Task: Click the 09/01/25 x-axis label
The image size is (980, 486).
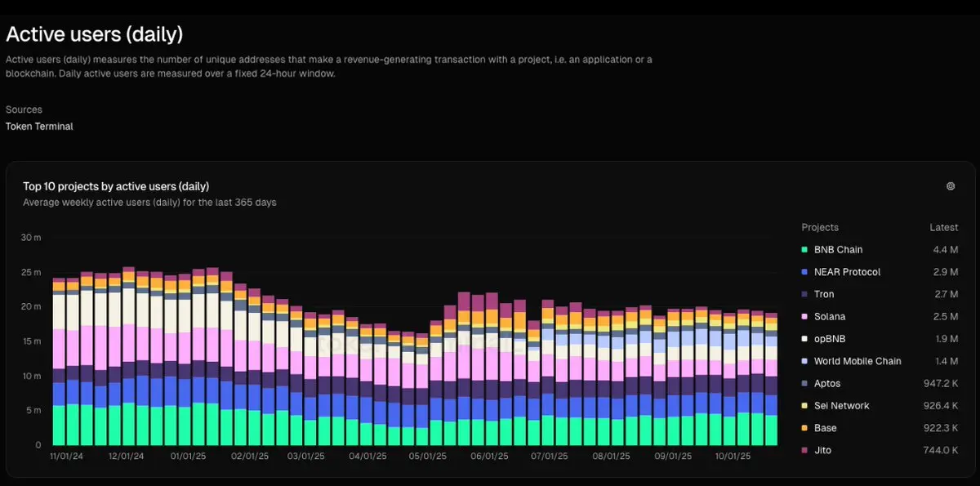Action: [x=673, y=457]
